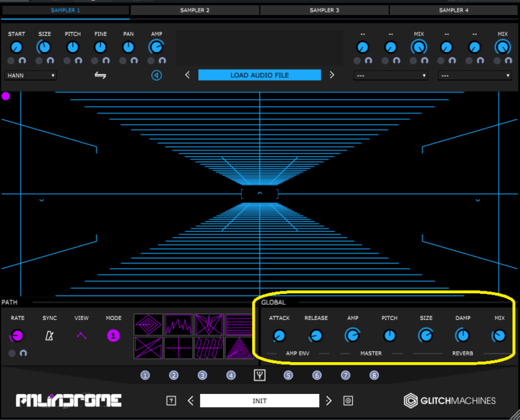Open the settings icon beside preset name
The width and height of the screenshot is (520, 420).
pyautogui.click(x=348, y=400)
